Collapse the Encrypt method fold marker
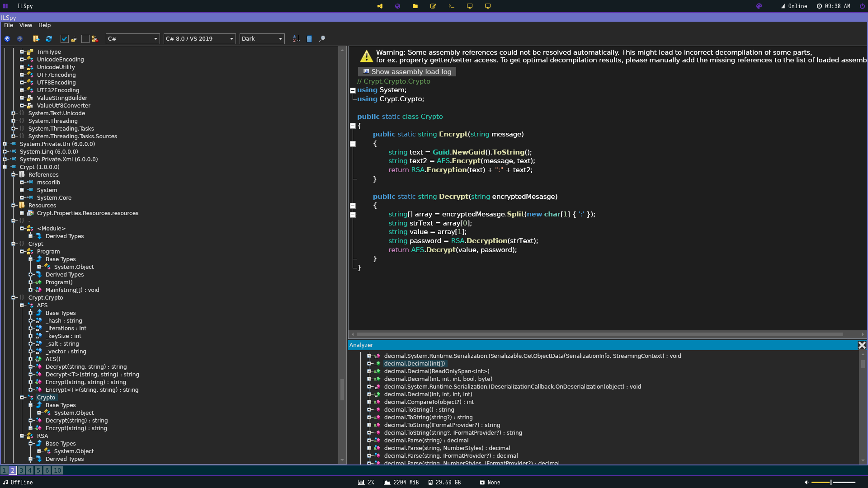The image size is (868, 488). pos(353,144)
